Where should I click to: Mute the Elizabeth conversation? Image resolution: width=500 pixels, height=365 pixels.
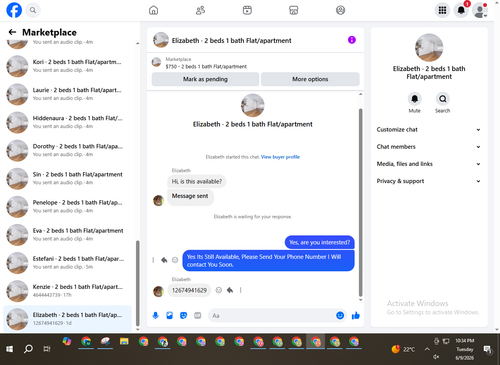[x=415, y=99]
